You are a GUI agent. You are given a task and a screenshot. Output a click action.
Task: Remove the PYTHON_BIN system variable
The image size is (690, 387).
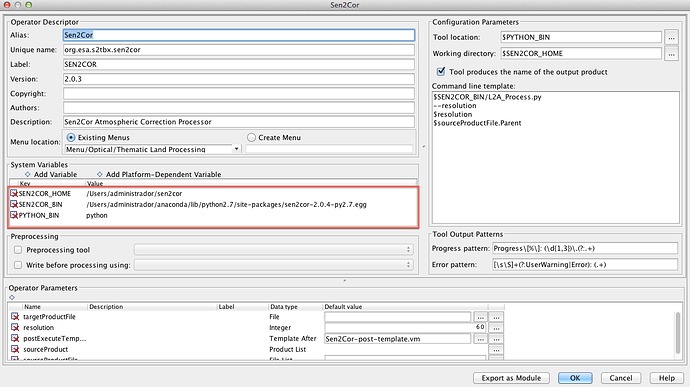pos(14,215)
